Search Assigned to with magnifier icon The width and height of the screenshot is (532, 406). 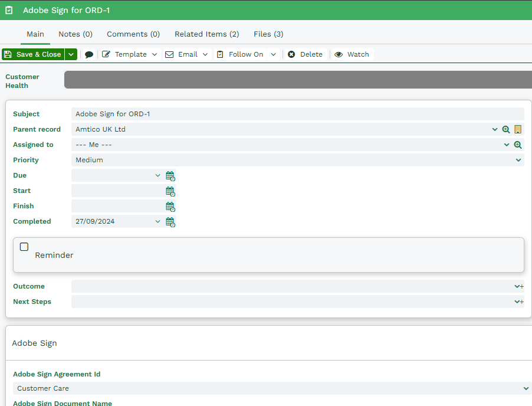518,145
